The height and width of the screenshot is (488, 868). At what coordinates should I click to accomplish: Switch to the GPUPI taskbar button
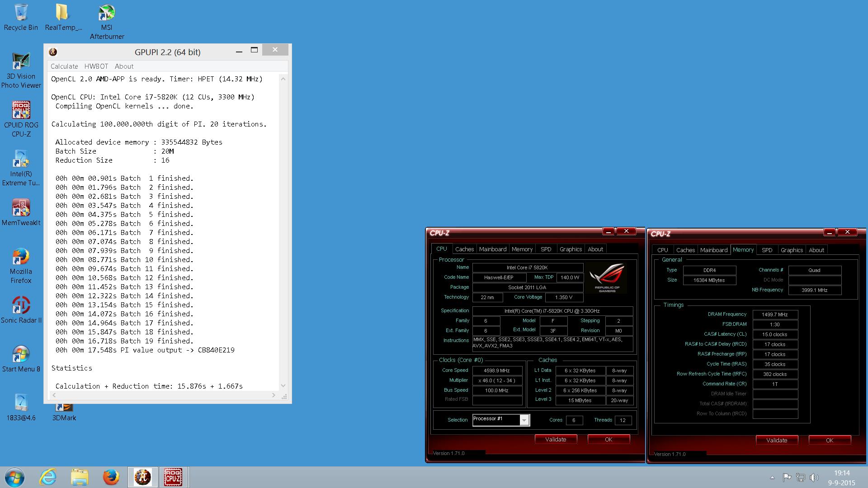coord(143,477)
